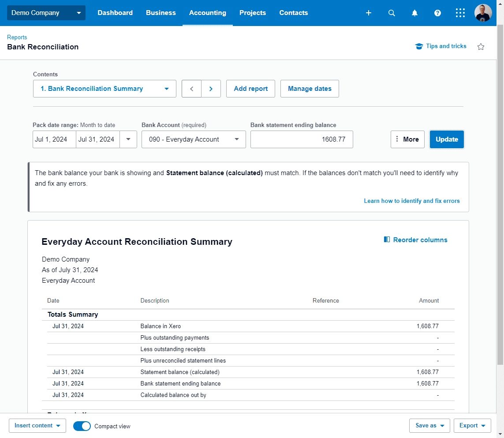Viewport: 504px width, 438px height.
Task: Open your profile avatar picture
Action: pos(483,13)
